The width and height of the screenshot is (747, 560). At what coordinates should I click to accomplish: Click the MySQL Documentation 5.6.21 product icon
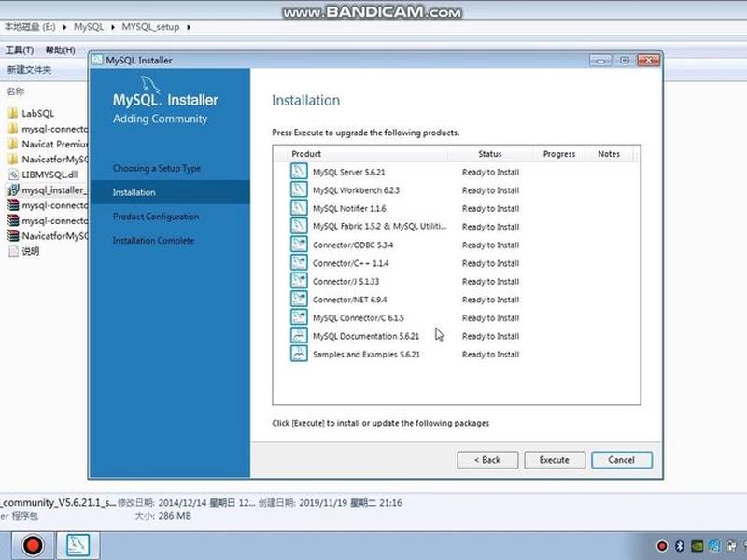299,335
